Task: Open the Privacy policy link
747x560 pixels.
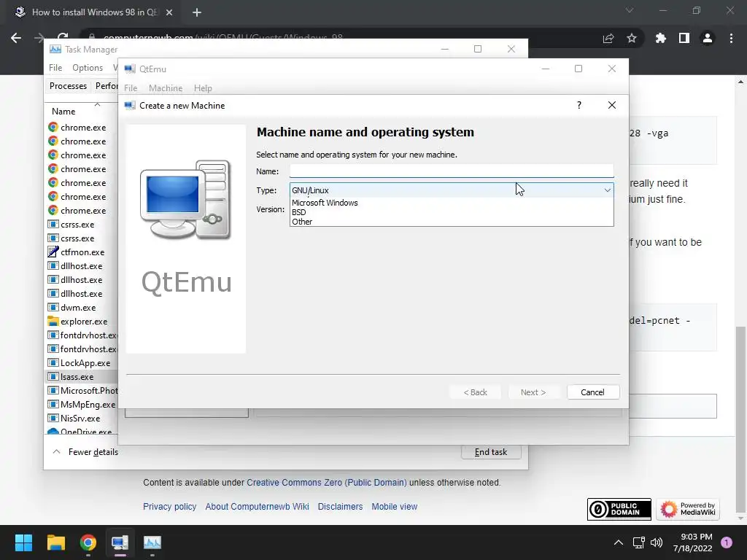Action: click(169, 507)
